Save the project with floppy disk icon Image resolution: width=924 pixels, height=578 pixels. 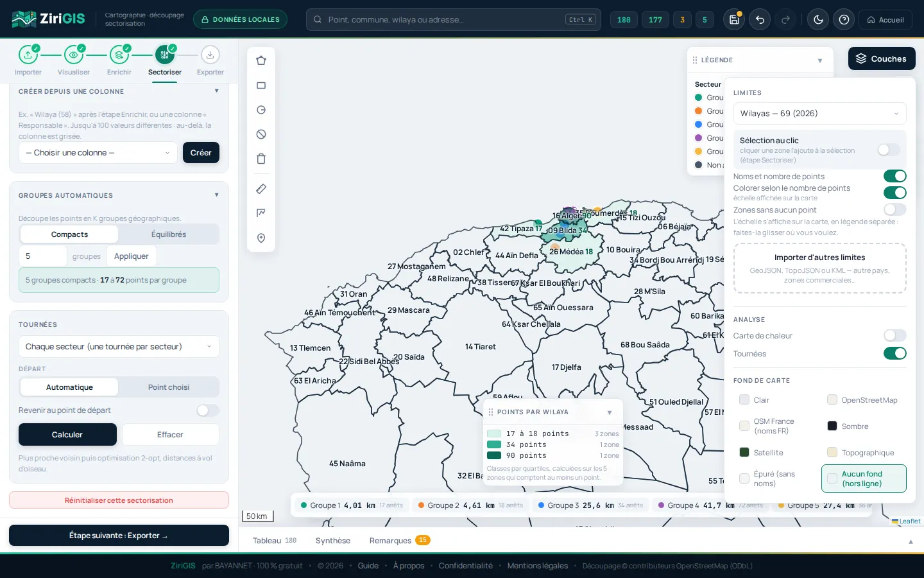[x=734, y=20]
